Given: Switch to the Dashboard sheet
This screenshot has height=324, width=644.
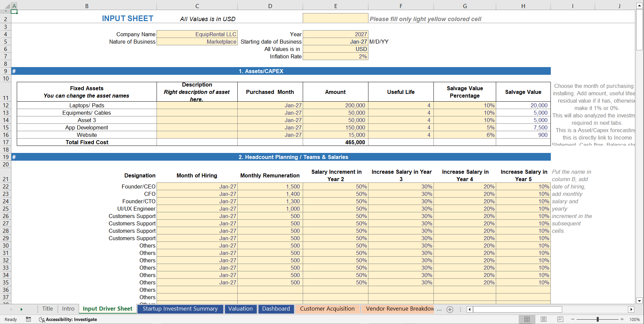Looking at the screenshot, I should tap(276, 309).
